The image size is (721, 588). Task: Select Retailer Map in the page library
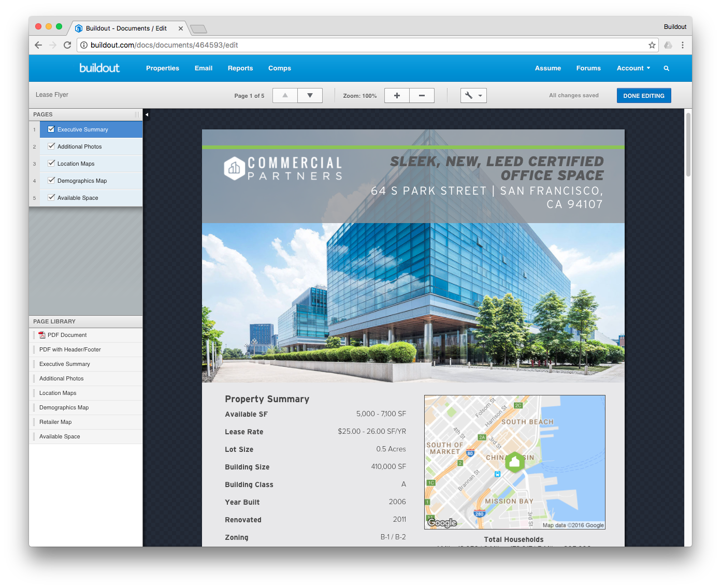point(55,422)
